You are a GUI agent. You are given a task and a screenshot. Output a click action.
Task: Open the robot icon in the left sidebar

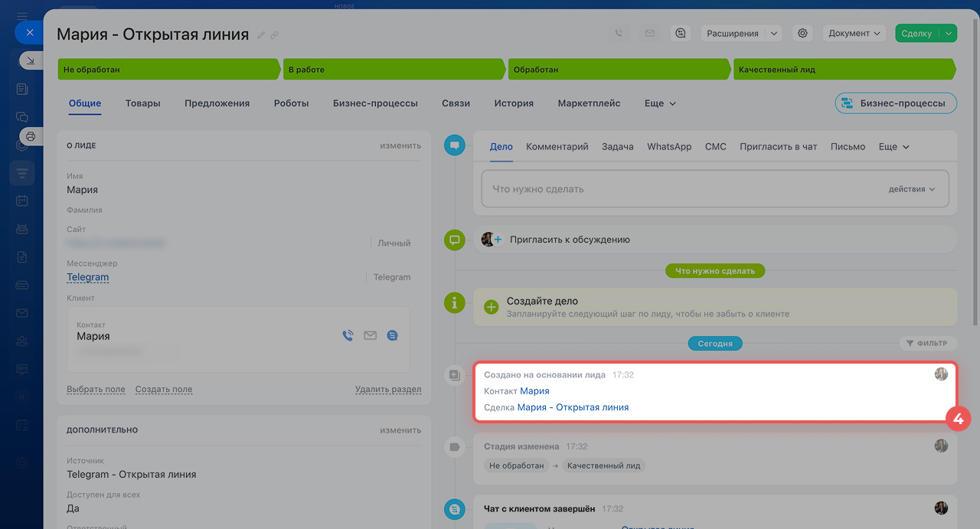pyautogui.click(x=21, y=229)
